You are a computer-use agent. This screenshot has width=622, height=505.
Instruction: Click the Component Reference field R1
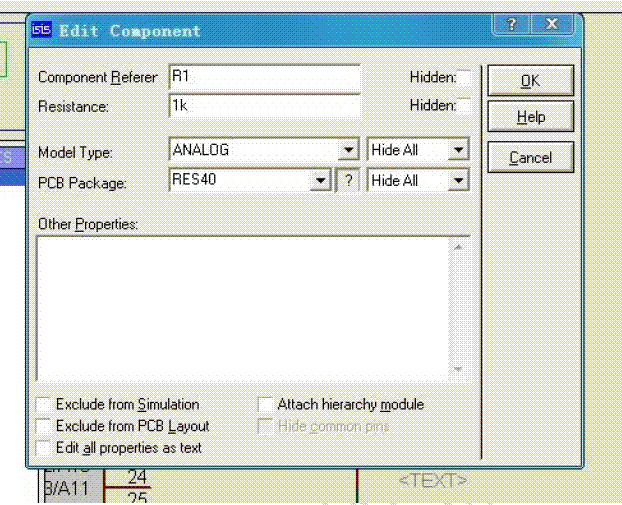(263, 77)
